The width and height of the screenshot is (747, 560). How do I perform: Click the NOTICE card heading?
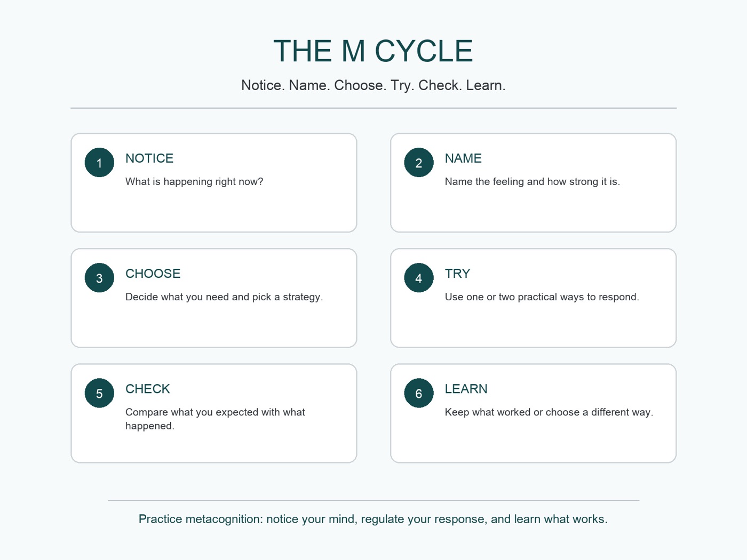pyautogui.click(x=149, y=158)
